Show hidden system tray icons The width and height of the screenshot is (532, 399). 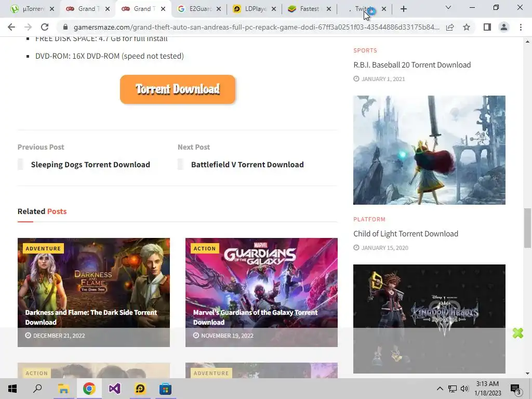[440, 389]
